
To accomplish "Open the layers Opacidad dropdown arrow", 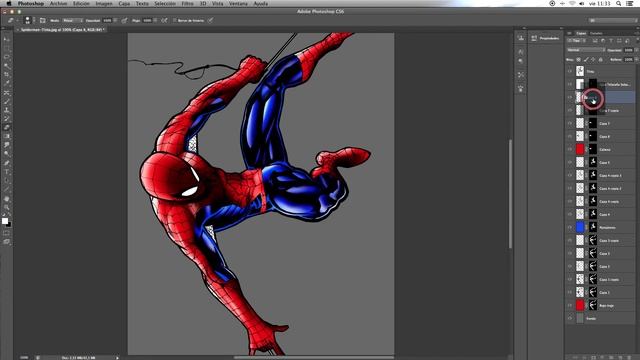I will [x=636, y=50].
